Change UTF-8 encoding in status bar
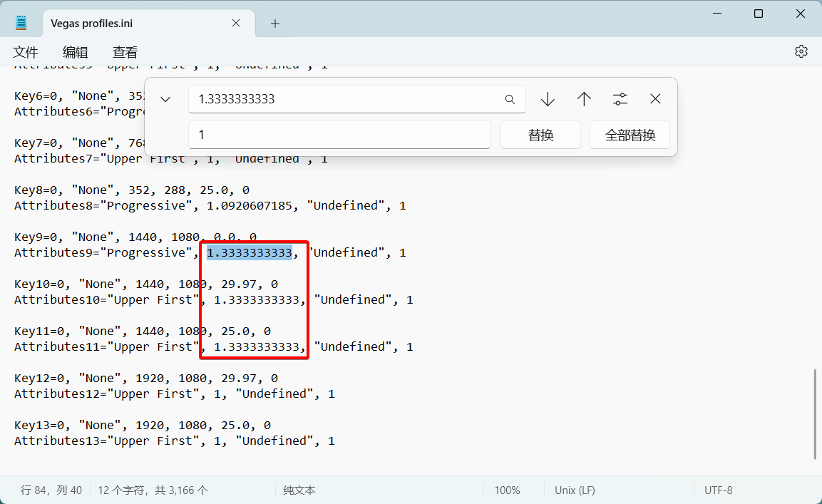Image resolution: width=822 pixels, height=504 pixels. (x=718, y=490)
